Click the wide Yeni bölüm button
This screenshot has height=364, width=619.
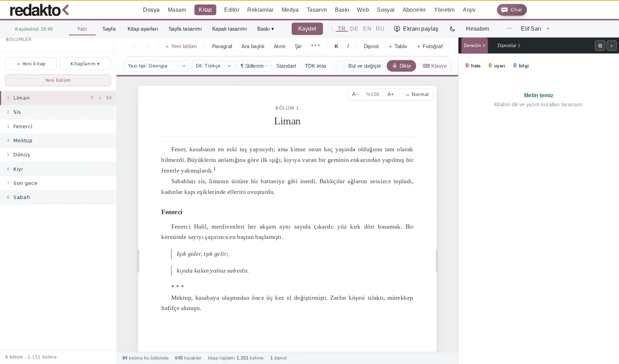pos(58,80)
